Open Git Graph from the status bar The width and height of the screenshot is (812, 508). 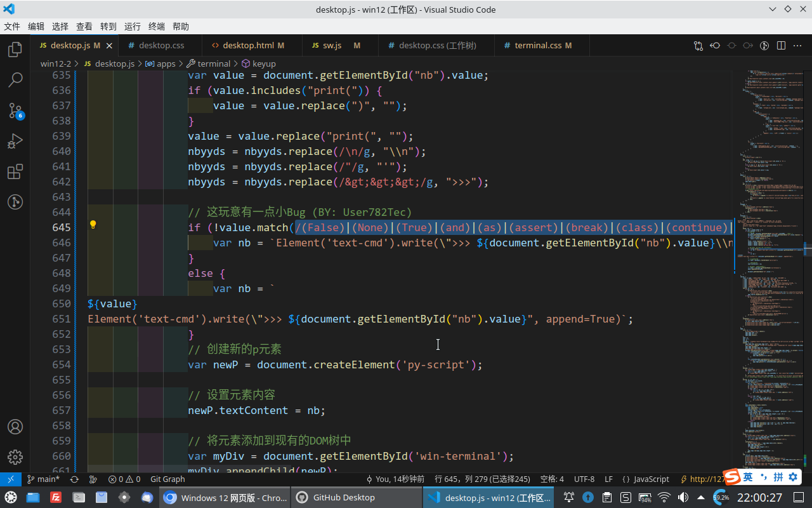pos(167,479)
